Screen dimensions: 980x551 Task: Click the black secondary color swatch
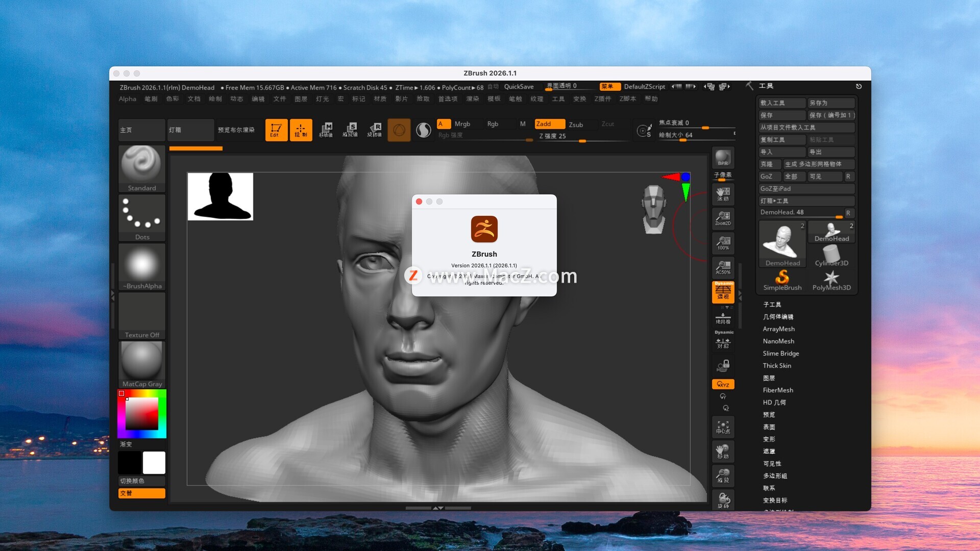[130, 463]
